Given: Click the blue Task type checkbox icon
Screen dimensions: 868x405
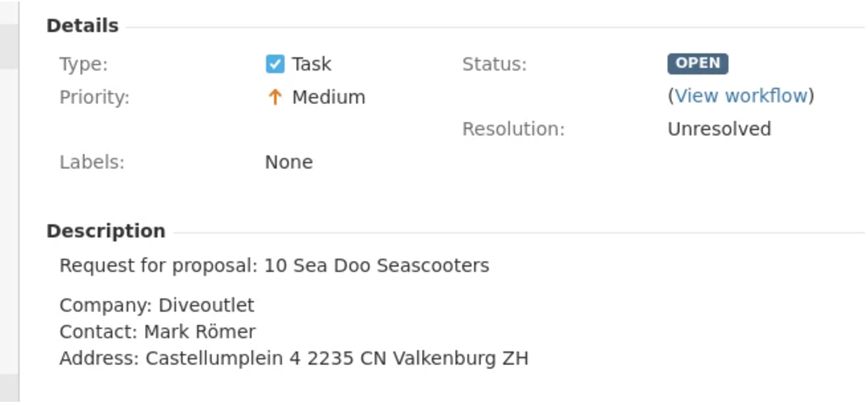Looking at the screenshot, I should pos(275,64).
